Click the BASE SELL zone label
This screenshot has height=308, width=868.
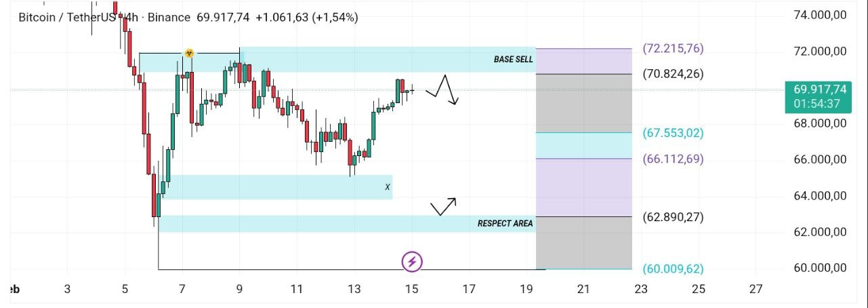513,60
